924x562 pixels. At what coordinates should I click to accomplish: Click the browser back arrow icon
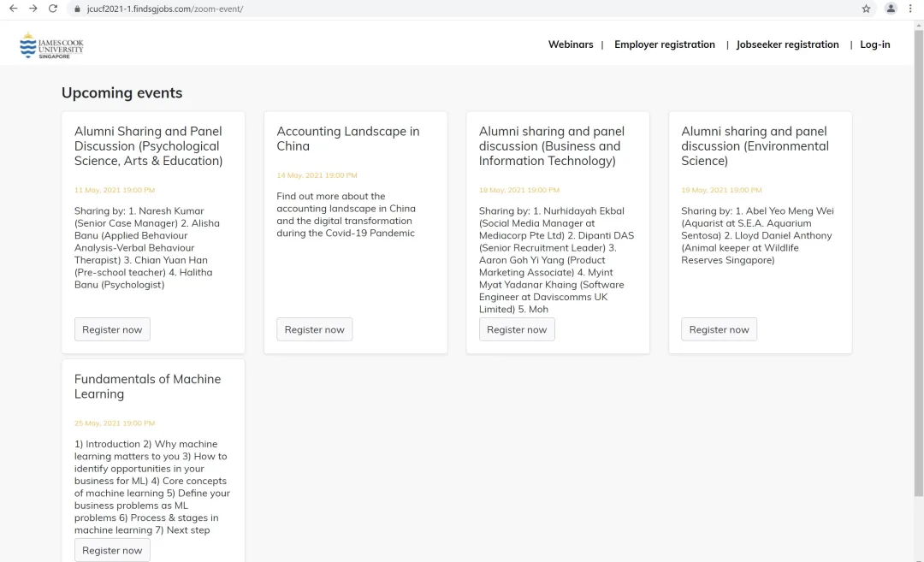pos(13,9)
